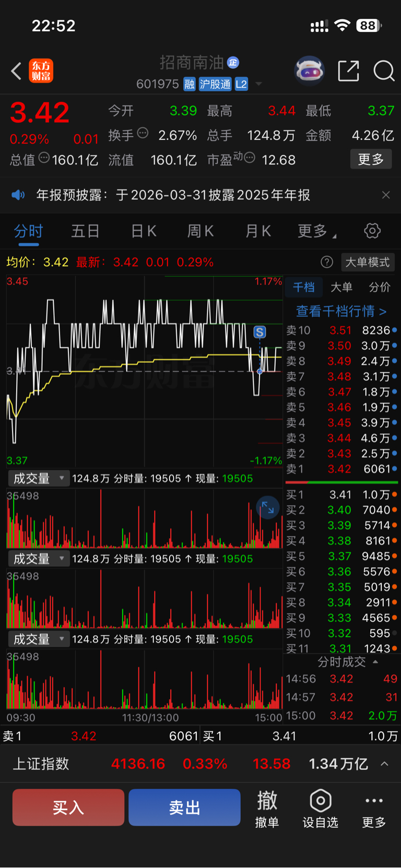This screenshot has height=868, width=401.
Task: Tap the 融 margin badge
Action: 190,84
